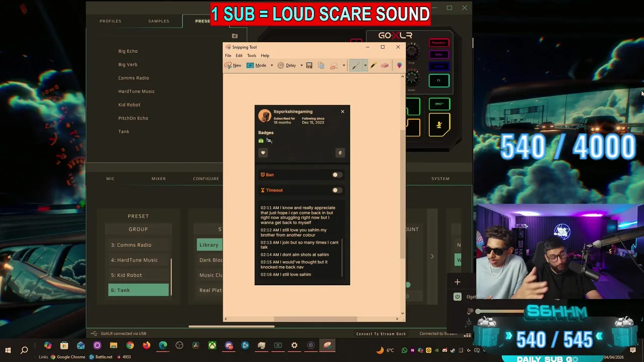
Task: Select the Pen tool in Snipping Tool
Action: coord(356,65)
